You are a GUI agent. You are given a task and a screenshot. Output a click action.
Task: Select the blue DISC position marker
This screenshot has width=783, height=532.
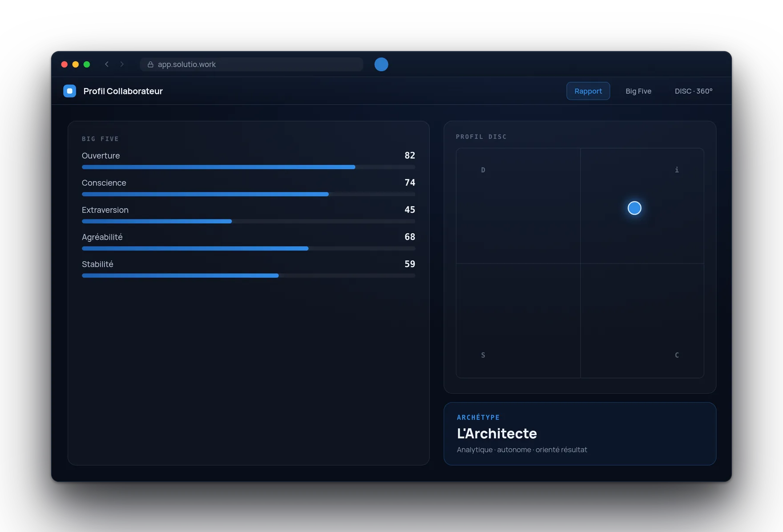tap(634, 208)
